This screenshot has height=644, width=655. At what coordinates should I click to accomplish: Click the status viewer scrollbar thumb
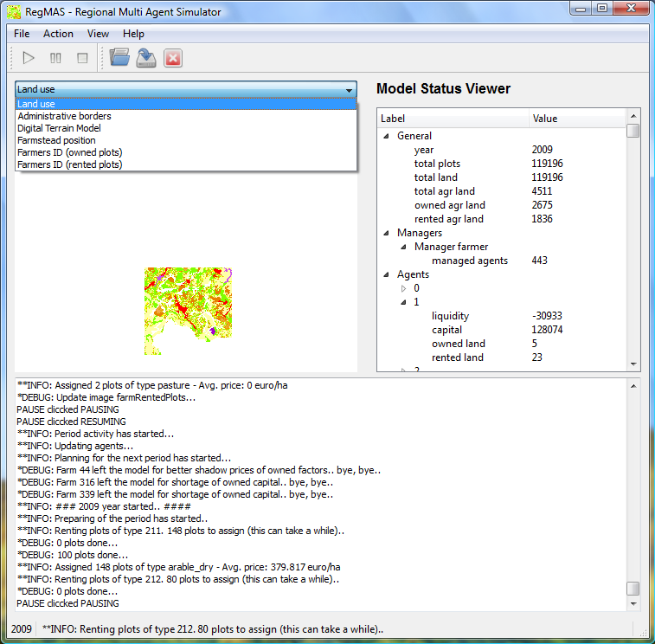633,131
